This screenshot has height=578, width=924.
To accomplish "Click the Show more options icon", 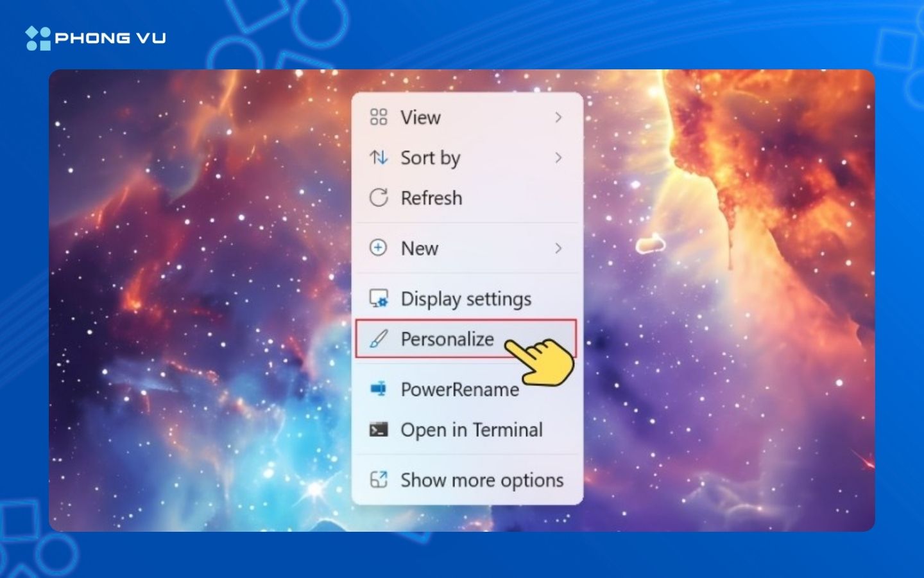I will click(379, 480).
